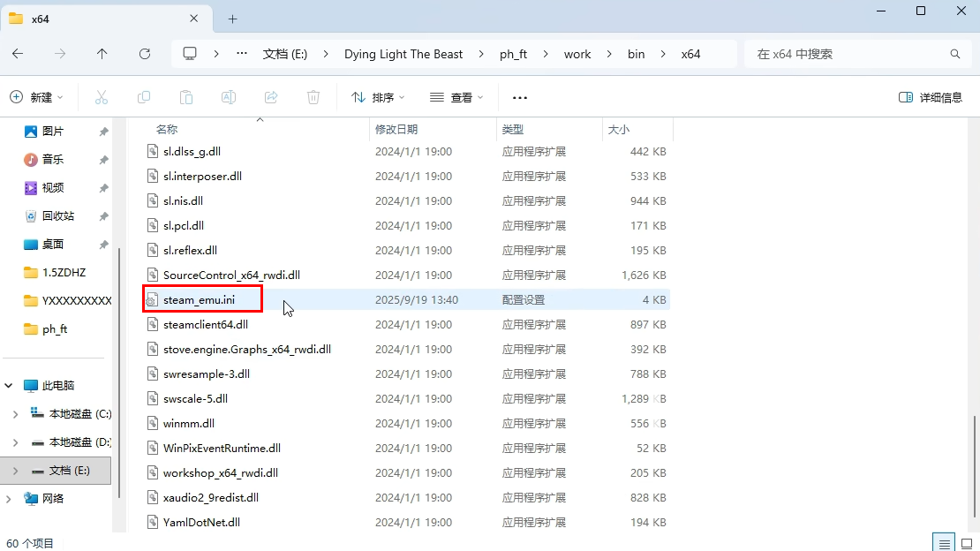The image size is (980, 551).
Task: Open the 新建 dropdown menu
Action: pos(37,97)
